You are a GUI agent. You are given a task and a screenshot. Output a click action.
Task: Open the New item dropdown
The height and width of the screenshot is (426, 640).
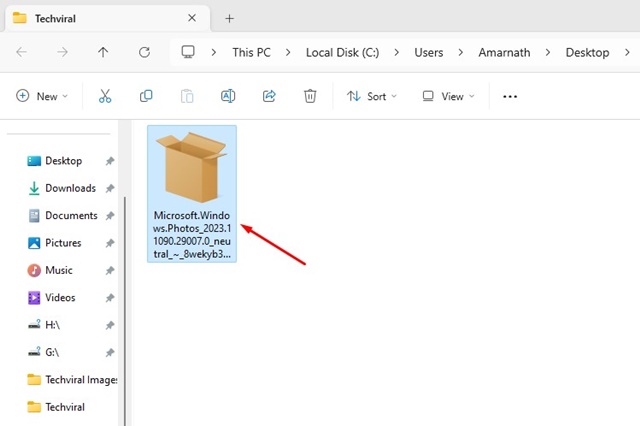(42, 96)
